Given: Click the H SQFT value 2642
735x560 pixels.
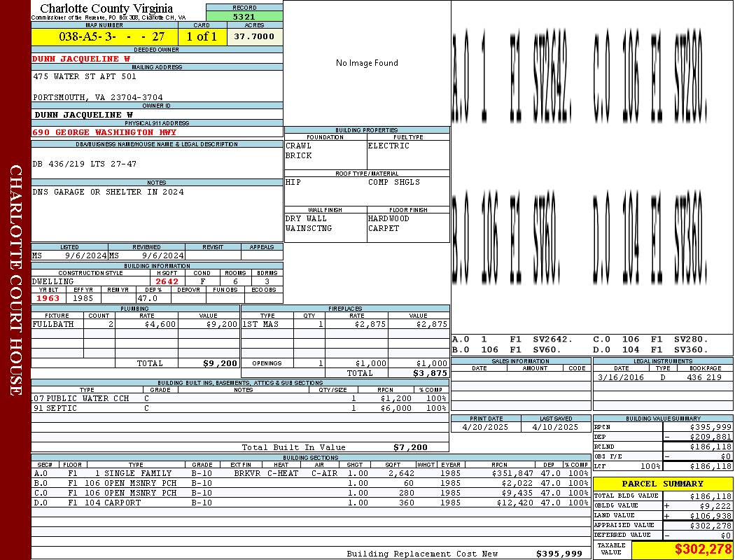Looking at the screenshot, I should tap(167, 281).
